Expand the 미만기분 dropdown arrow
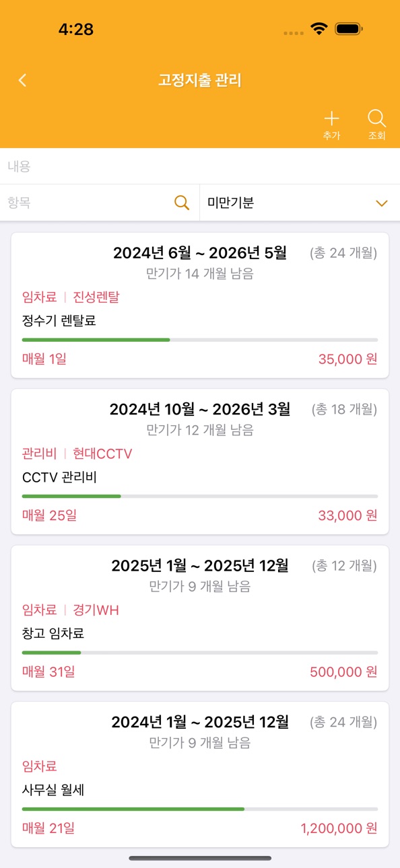The height and width of the screenshot is (868, 400). click(x=382, y=203)
